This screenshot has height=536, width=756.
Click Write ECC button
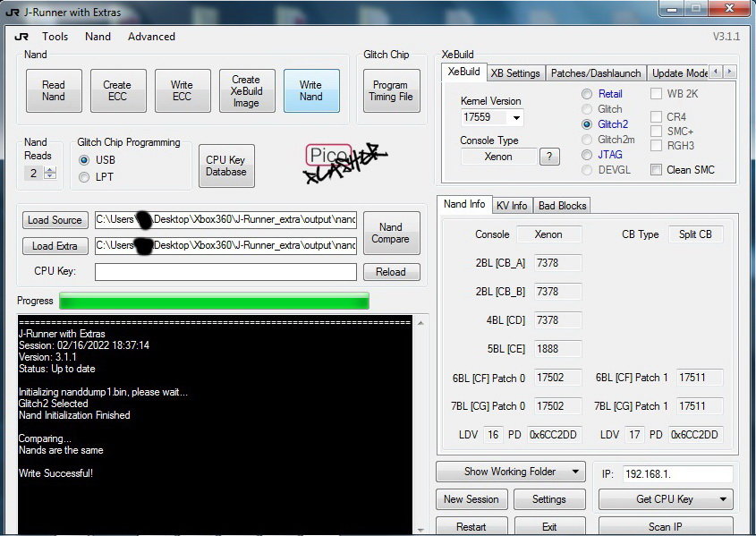pyautogui.click(x=183, y=90)
